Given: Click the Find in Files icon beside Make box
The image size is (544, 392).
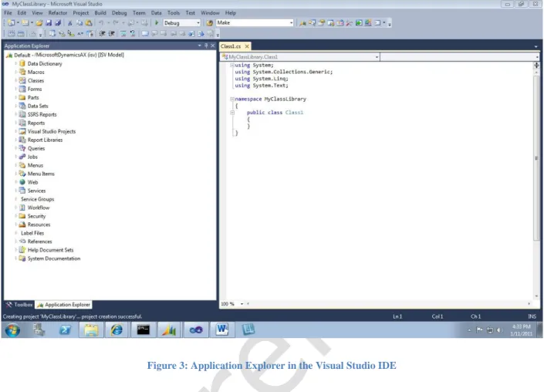Looking at the screenshot, I should (210, 23).
